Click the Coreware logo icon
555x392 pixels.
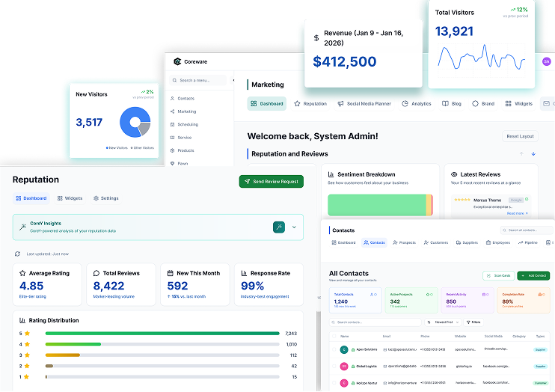pyautogui.click(x=177, y=61)
